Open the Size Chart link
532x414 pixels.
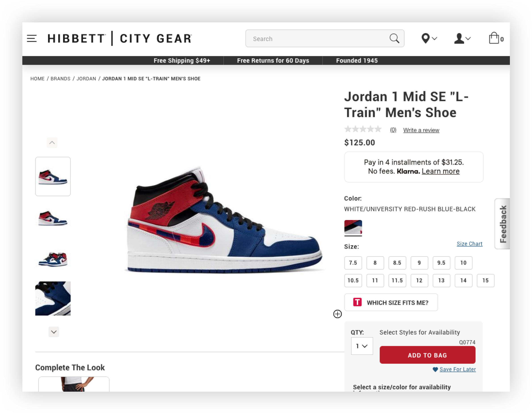point(469,244)
